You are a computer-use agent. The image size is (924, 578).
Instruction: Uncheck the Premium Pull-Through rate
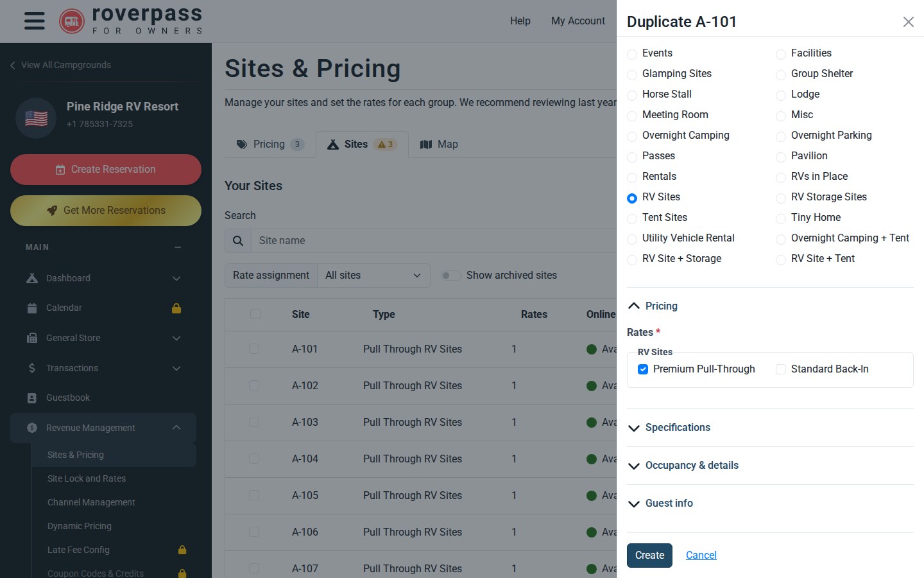point(643,369)
